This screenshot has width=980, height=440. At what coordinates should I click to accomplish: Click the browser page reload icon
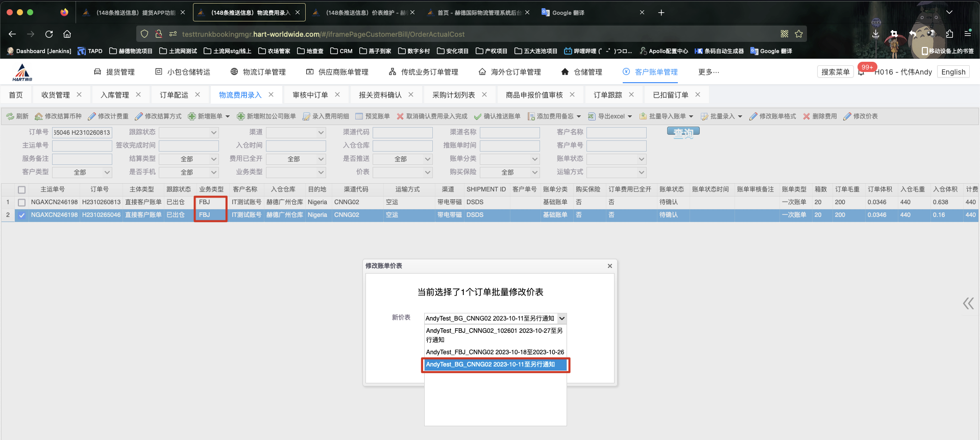point(49,34)
